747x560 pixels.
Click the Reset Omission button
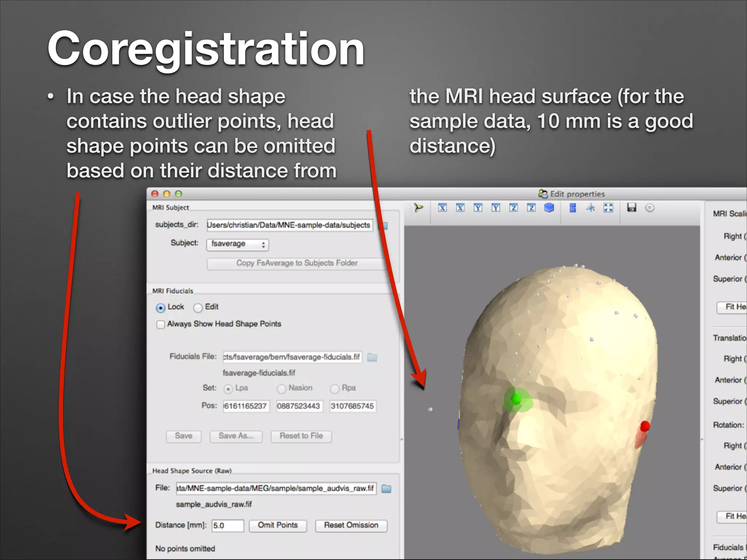[x=351, y=525]
